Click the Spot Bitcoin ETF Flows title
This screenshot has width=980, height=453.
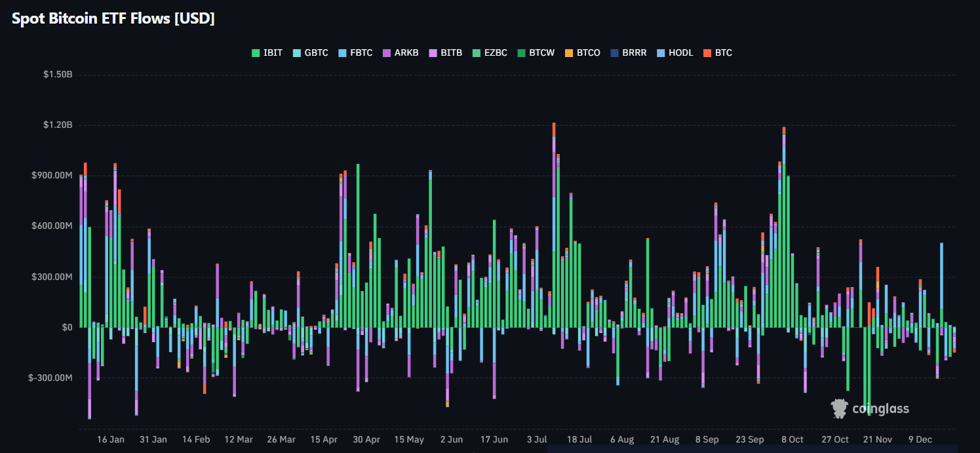point(113,19)
